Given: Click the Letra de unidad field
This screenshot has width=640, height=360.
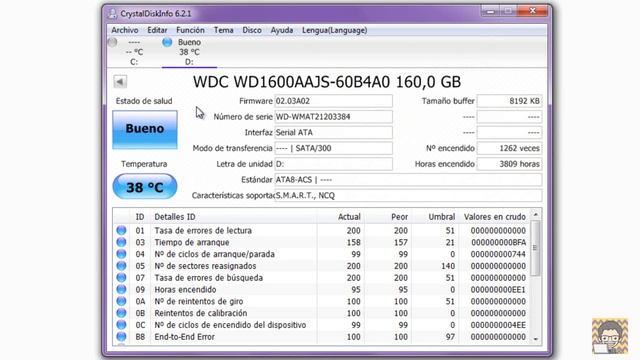Looking at the screenshot, I should tap(333, 164).
